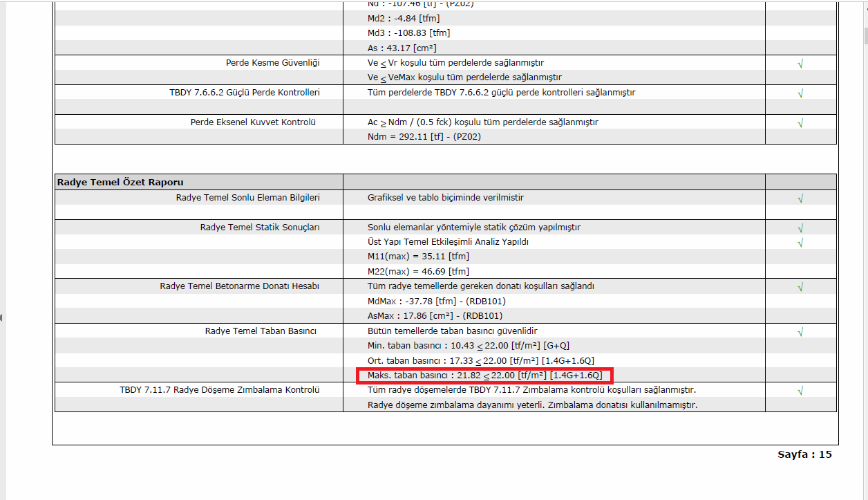868x500 pixels.
Task: Click checkmark in Taban Basıncı row
Action: click(800, 332)
